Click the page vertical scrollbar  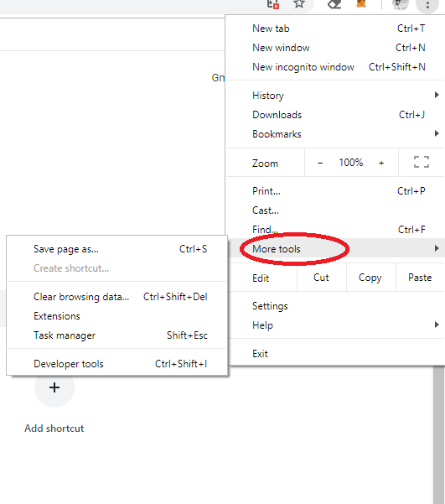pyautogui.click(x=438, y=434)
